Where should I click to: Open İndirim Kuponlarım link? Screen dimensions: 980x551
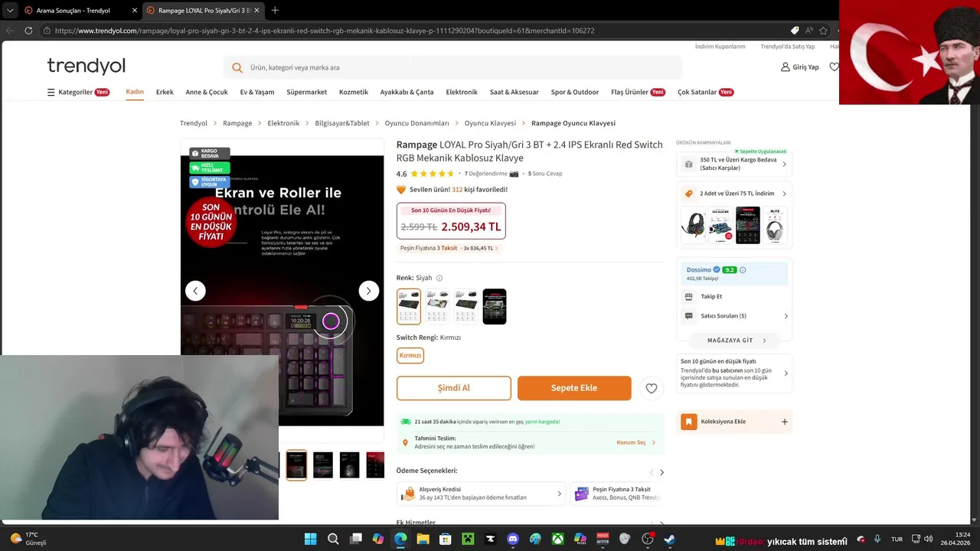pos(720,47)
